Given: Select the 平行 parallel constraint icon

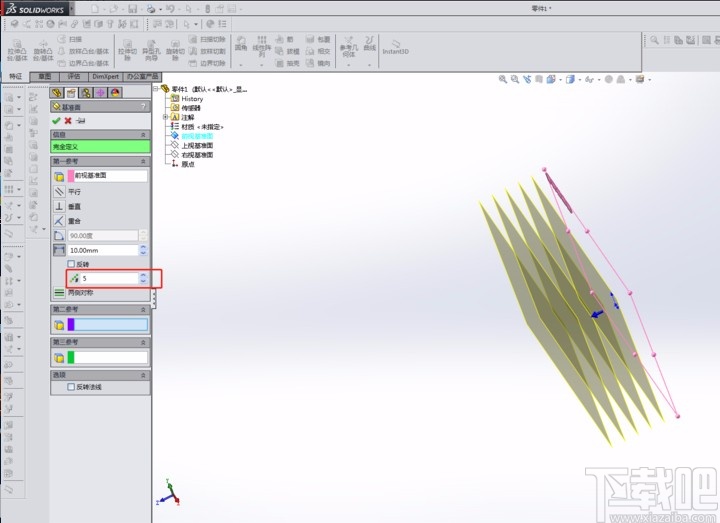Looking at the screenshot, I should coord(59,191).
